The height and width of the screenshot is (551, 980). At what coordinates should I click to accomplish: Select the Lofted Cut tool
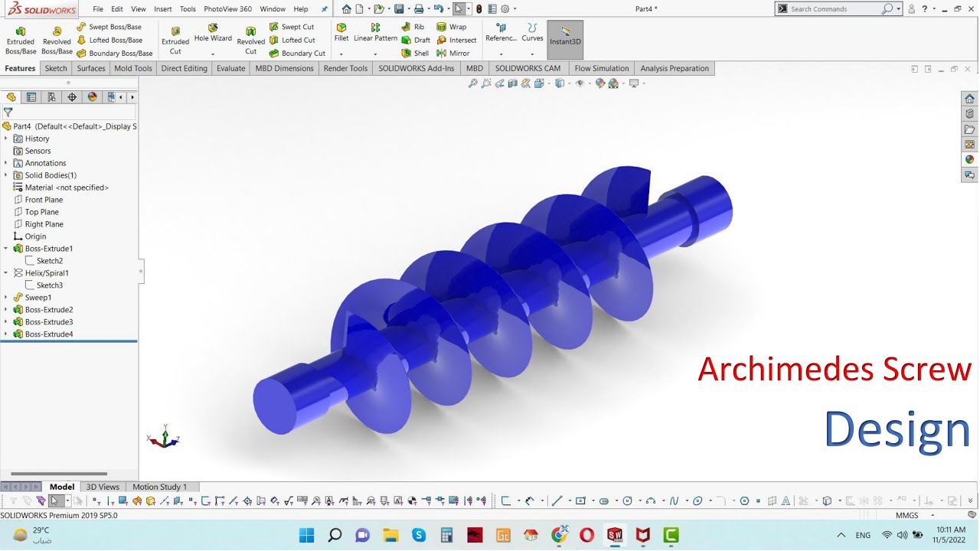tap(292, 40)
